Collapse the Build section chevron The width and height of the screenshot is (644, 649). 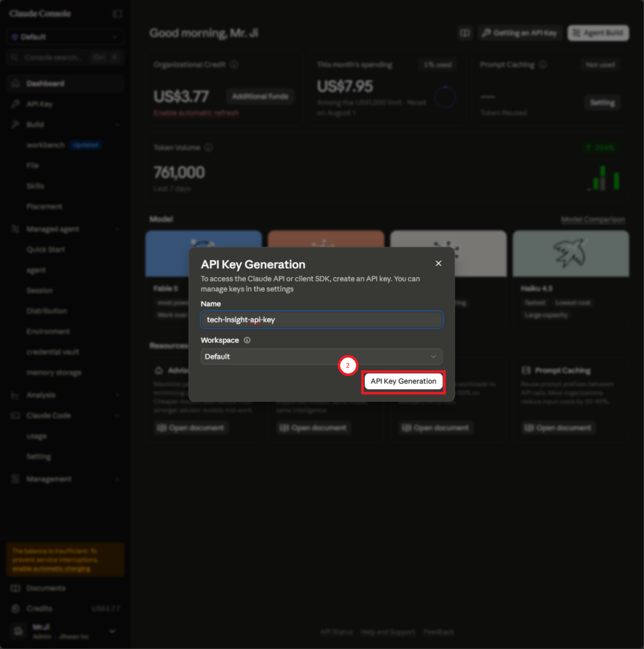(x=117, y=124)
